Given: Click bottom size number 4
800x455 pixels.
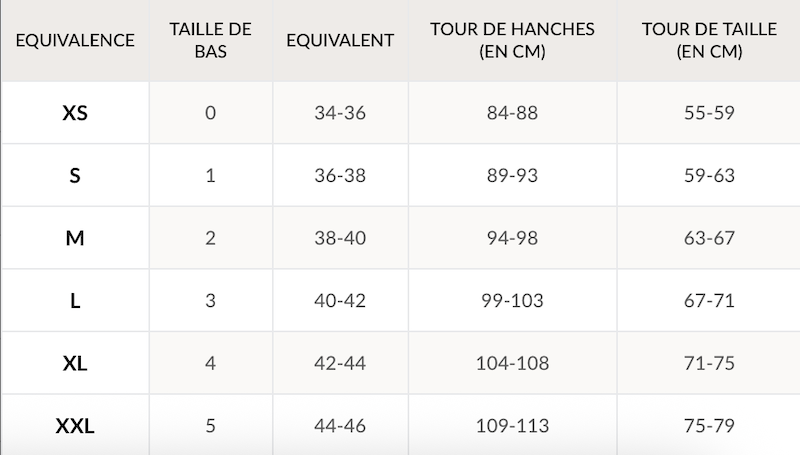Looking at the screenshot, I should [210, 363].
